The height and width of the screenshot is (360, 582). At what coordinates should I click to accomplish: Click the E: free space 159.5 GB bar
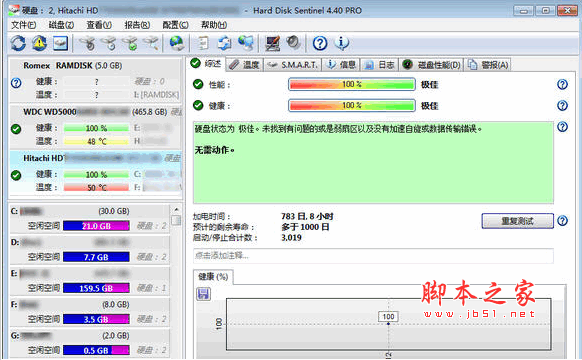(96, 288)
